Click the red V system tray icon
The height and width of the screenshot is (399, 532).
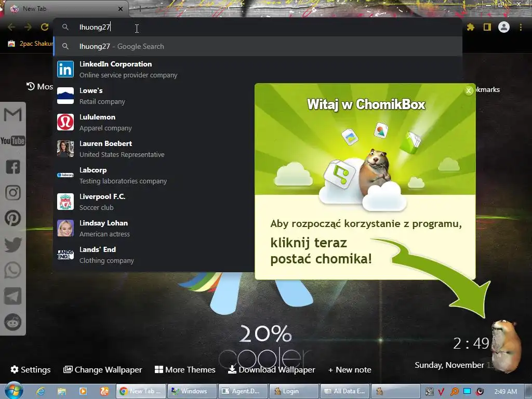(441, 392)
